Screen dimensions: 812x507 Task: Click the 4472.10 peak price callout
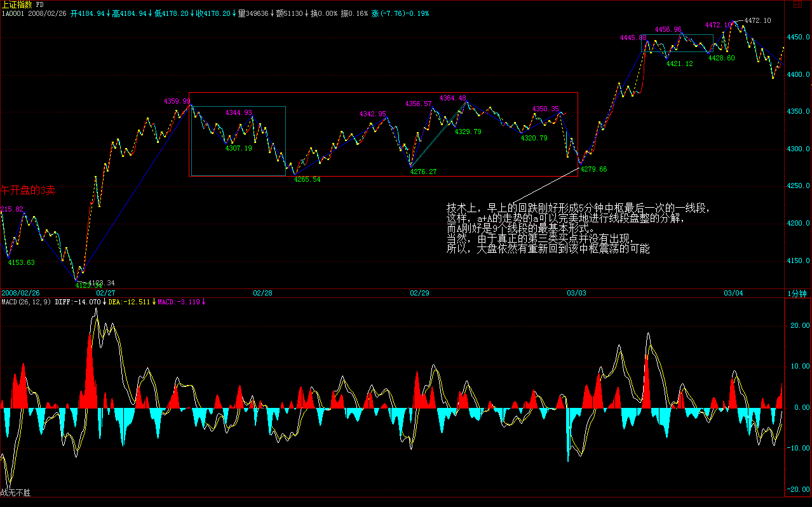pyautogui.click(x=757, y=21)
